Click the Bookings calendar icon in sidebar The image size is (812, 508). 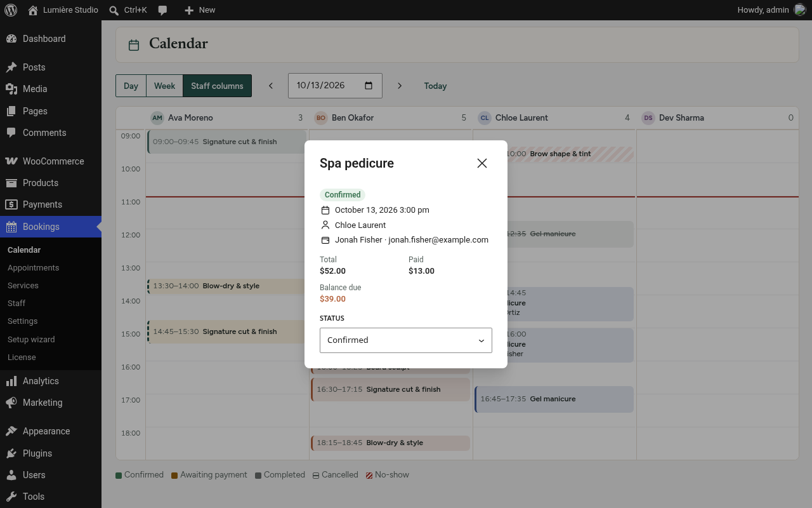coord(11,227)
